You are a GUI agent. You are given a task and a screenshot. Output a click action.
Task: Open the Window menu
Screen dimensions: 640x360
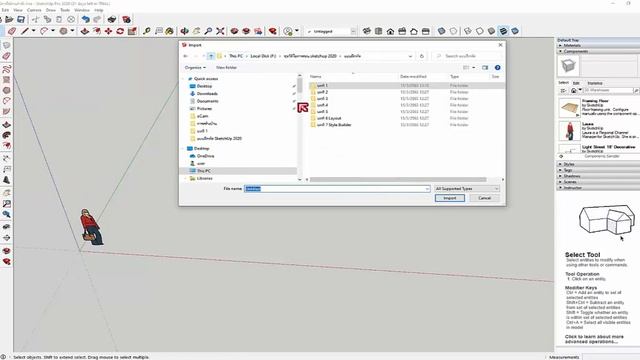82,10
